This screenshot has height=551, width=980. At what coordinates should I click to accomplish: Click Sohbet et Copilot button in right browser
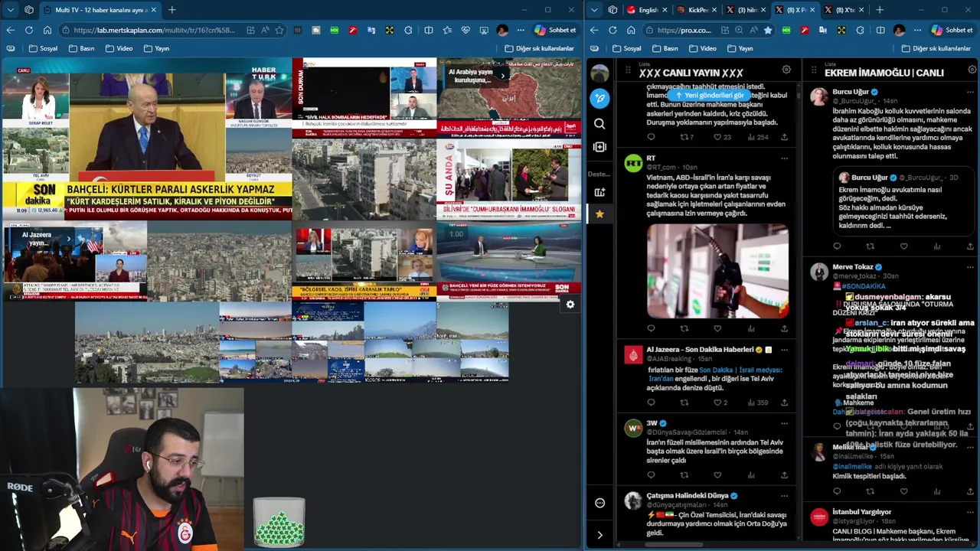point(952,30)
